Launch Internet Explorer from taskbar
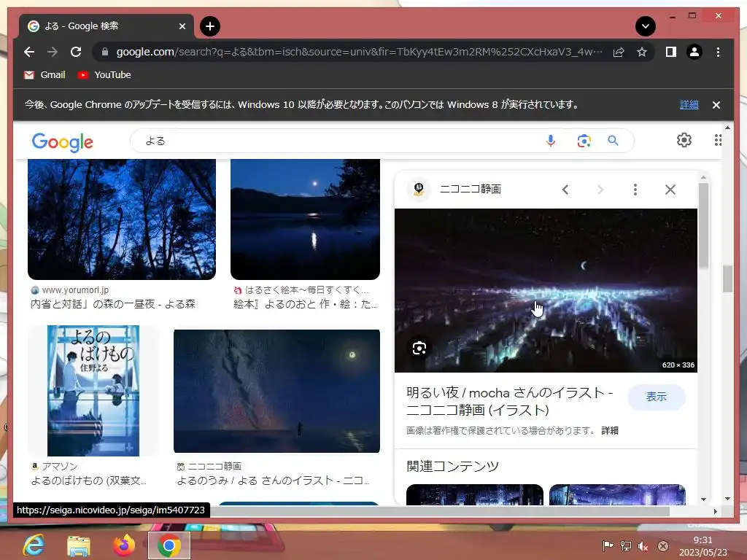747x560 pixels. pos(34,545)
